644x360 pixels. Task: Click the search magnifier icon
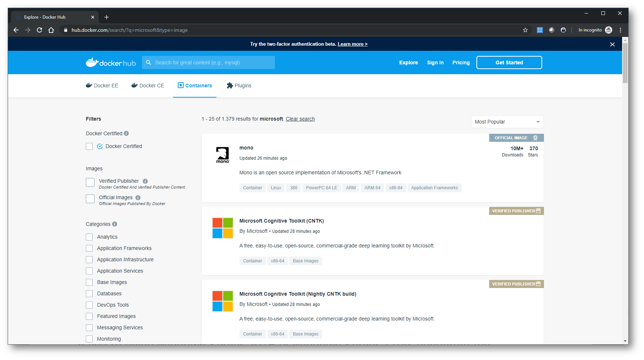pos(149,62)
